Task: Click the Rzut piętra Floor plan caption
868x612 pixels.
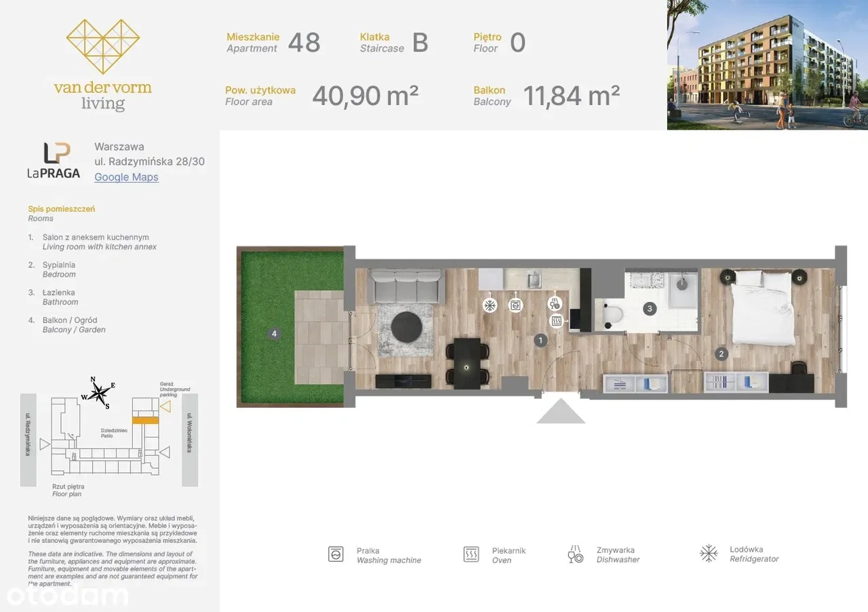Action: pyautogui.click(x=68, y=490)
